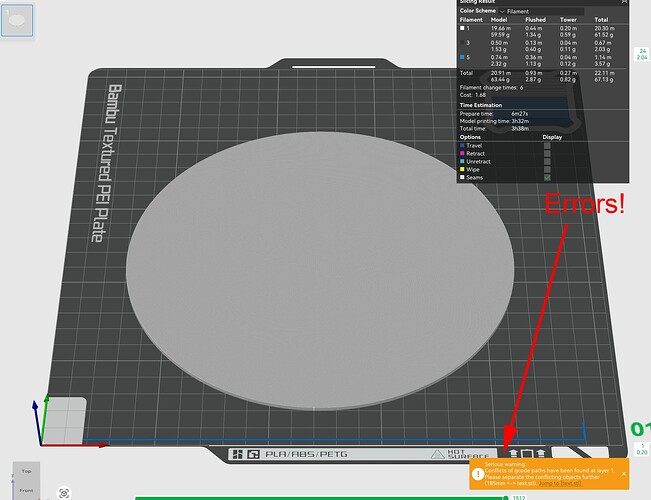Toggle Travel display checkbox

[547, 146]
